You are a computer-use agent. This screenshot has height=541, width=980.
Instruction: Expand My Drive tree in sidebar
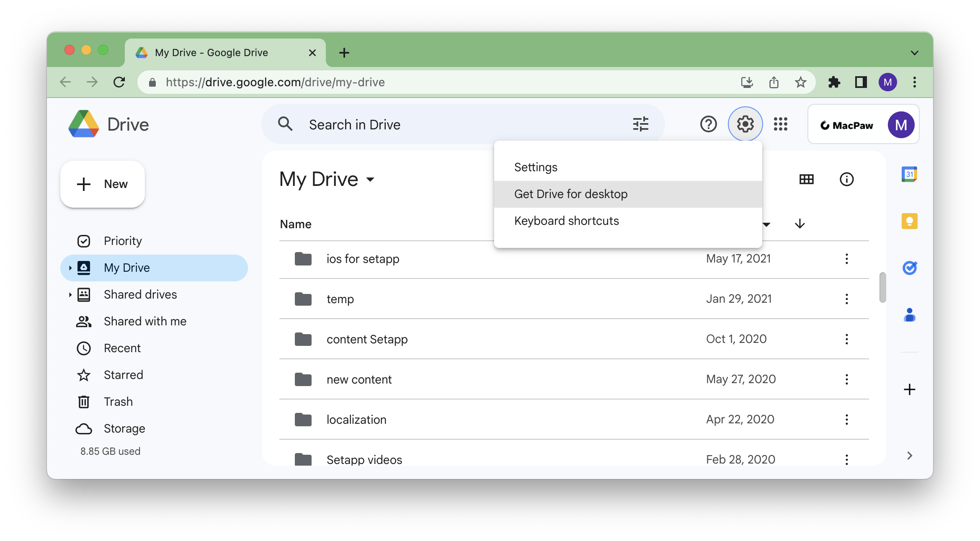point(70,268)
